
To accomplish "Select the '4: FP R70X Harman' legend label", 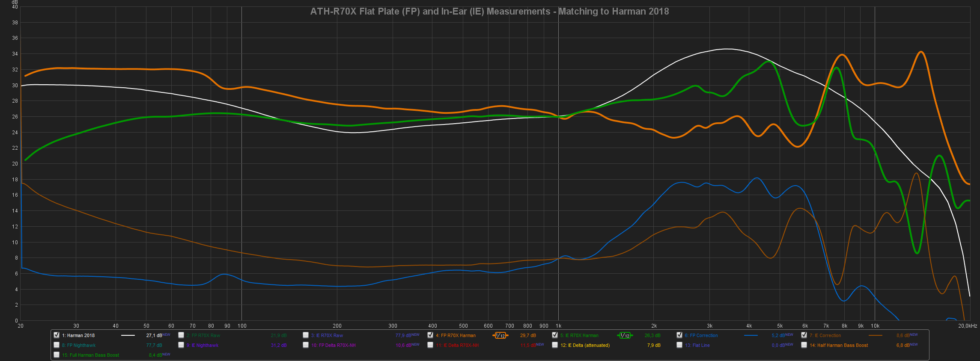I will pyautogui.click(x=456, y=335).
